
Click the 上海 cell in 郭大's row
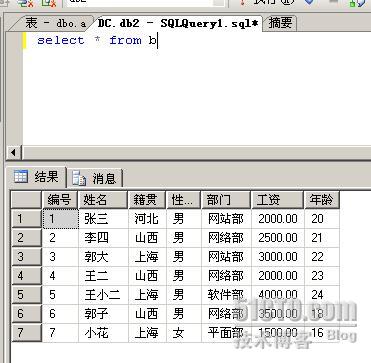pos(147,257)
